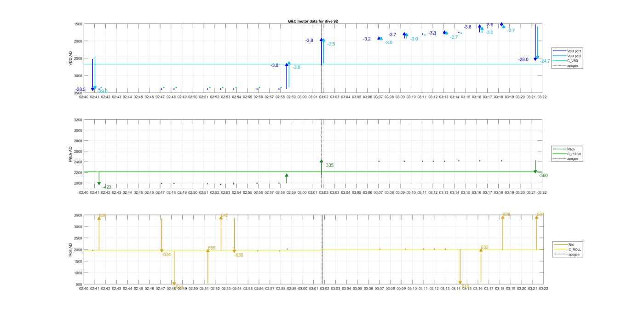Click the green pitch arrow labelled 335
This screenshot has height=319, width=644.
coord(322,168)
